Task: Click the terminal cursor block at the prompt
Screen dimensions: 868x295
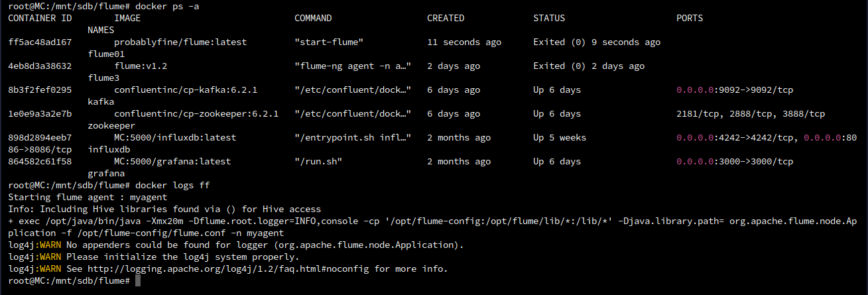Action: point(138,281)
